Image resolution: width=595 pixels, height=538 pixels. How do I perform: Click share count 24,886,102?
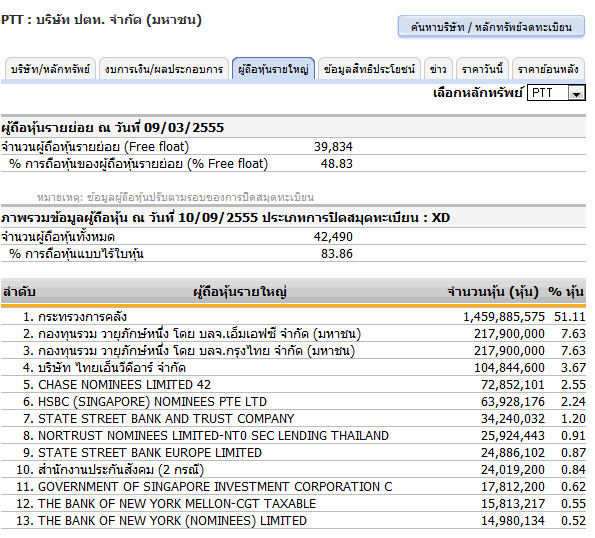[x=513, y=453]
